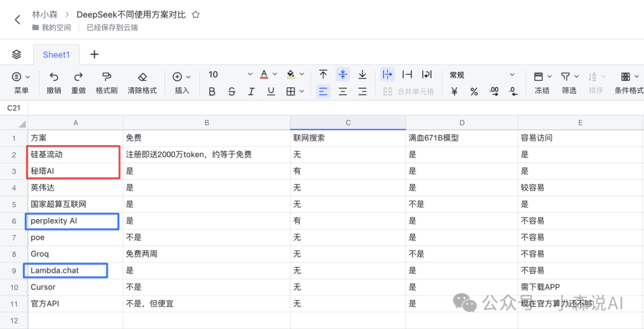Clear formatting with 清除格式

click(142, 82)
